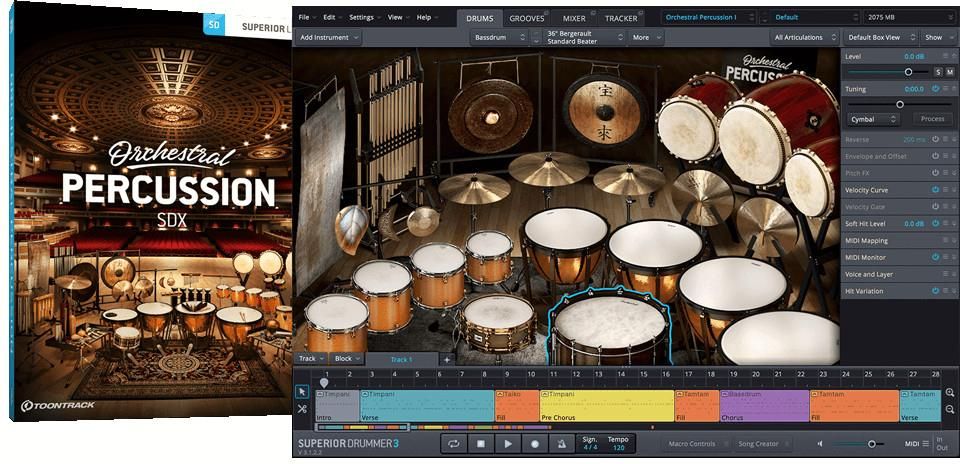The height and width of the screenshot is (464, 960).
Task: Switch to the Grooves tab
Action: 526,18
